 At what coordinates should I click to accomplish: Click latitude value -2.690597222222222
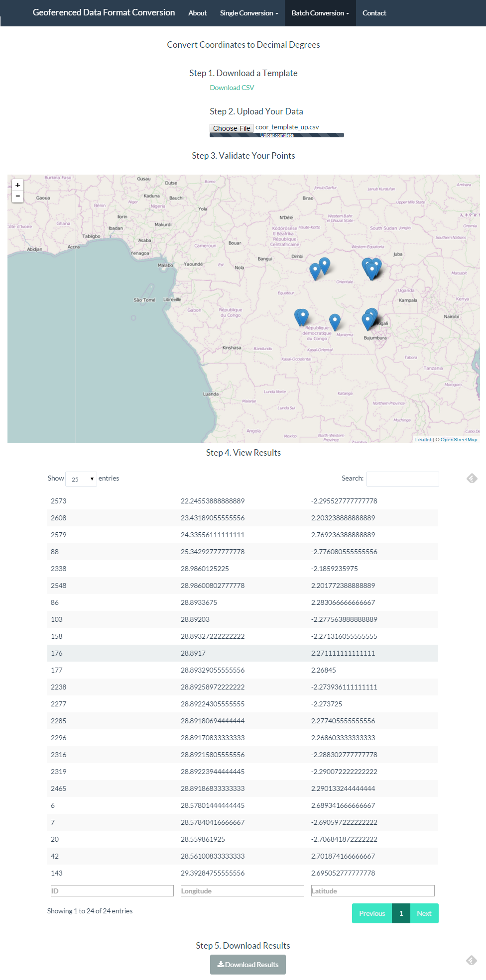click(x=344, y=822)
